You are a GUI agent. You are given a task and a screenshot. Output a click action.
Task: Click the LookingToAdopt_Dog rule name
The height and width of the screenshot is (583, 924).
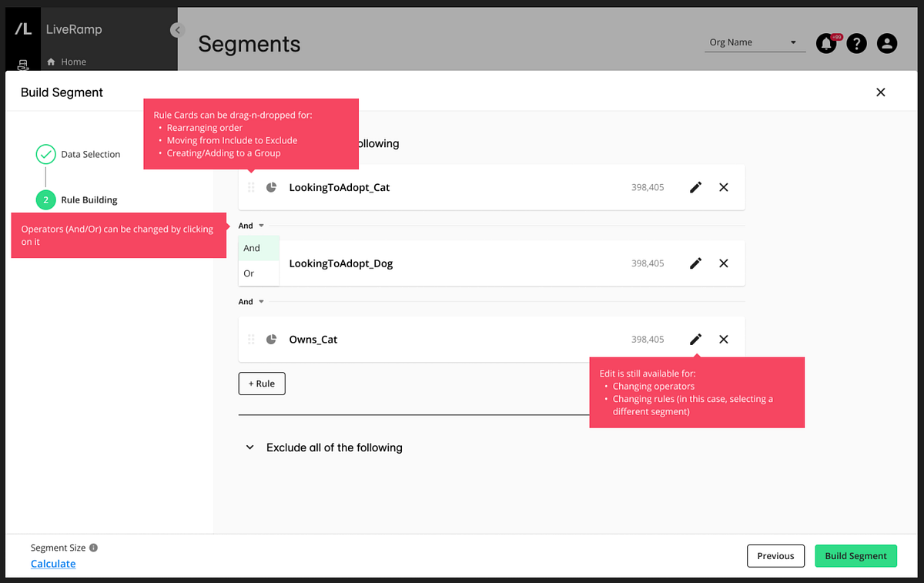341,263
